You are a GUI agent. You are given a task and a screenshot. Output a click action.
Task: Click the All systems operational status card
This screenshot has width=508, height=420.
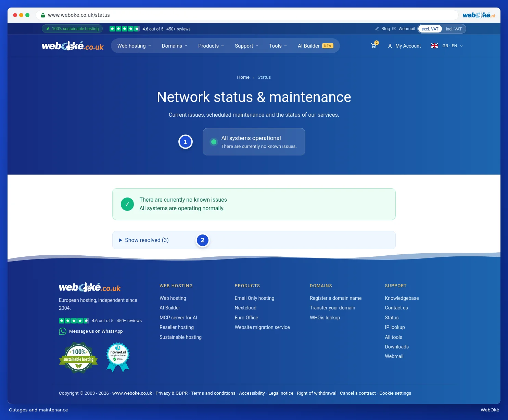[x=254, y=142]
